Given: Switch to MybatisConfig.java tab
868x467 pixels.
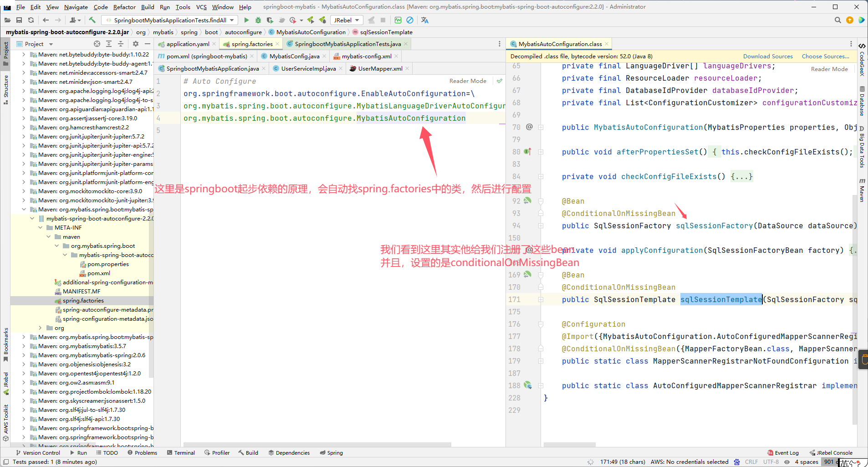Looking at the screenshot, I should 294,56.
